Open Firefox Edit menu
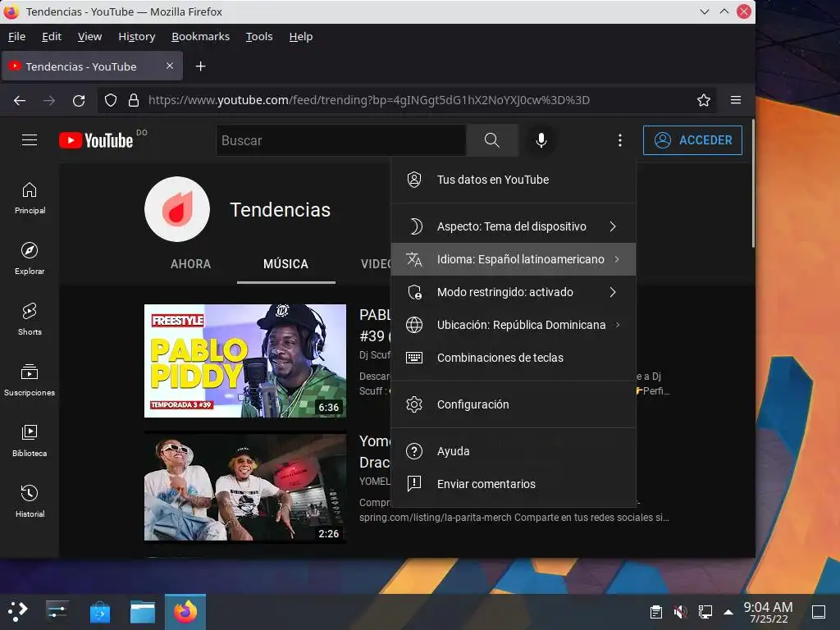Image resolution: width=840 pixels, height=630 pixels. pyautogui.click(x=52, y=36)
